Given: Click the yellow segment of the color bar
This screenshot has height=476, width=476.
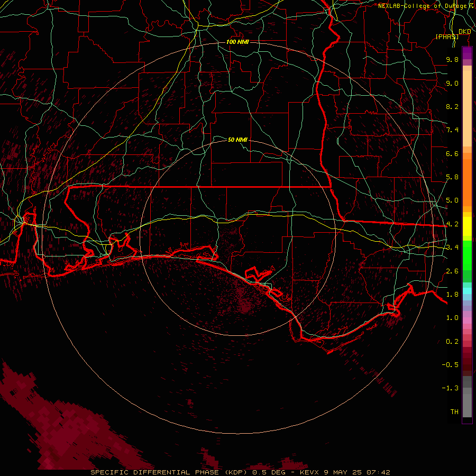Looking at the screenshot, I should tap(467, 226).
